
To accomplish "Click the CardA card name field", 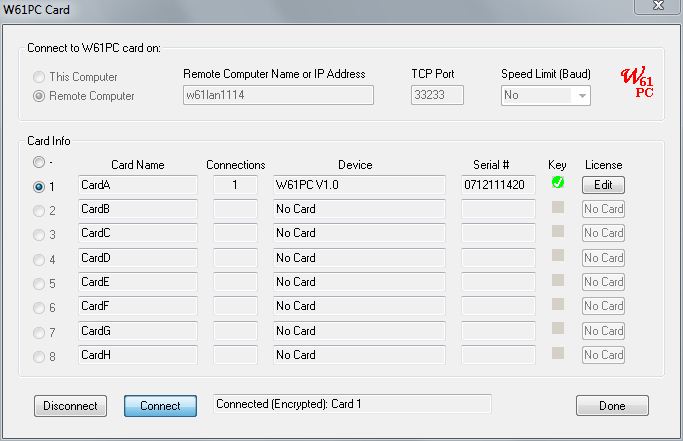I will point(138,185).
